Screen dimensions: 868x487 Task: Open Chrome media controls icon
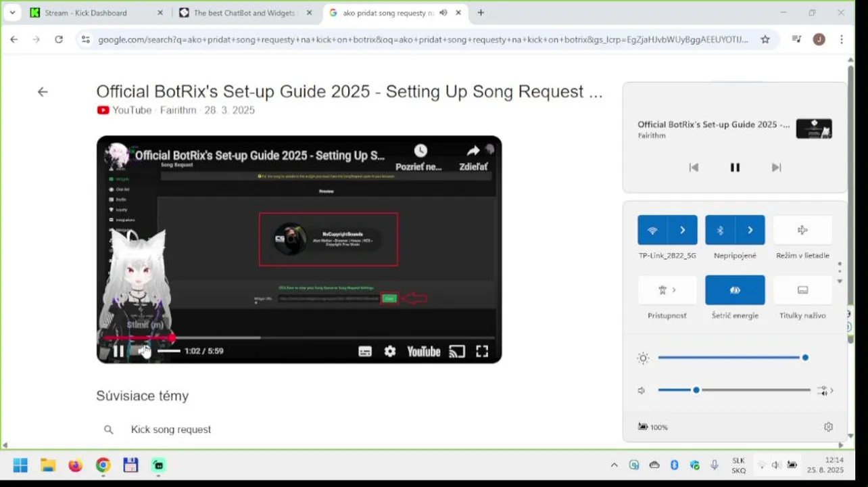click(797, 40)
